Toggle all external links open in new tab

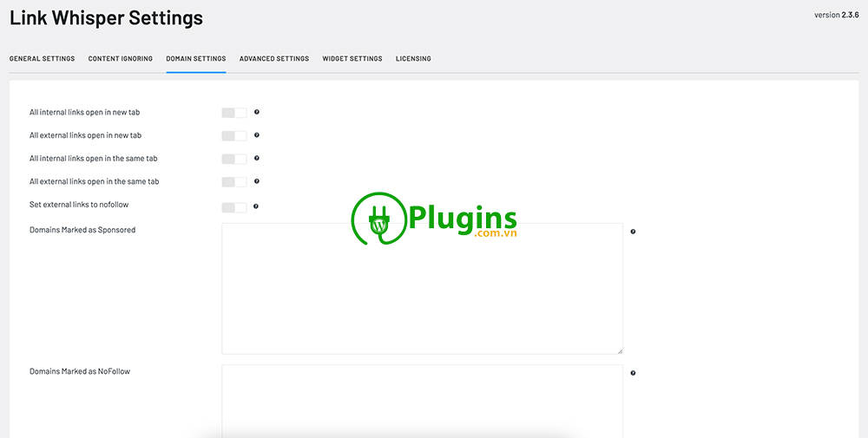234,136
